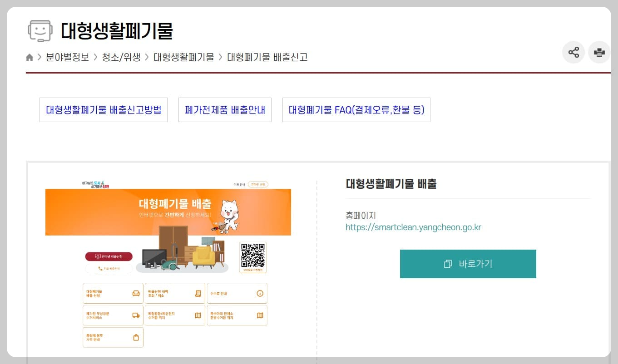Click the info icon on 수수료 안내

(261, 292)
